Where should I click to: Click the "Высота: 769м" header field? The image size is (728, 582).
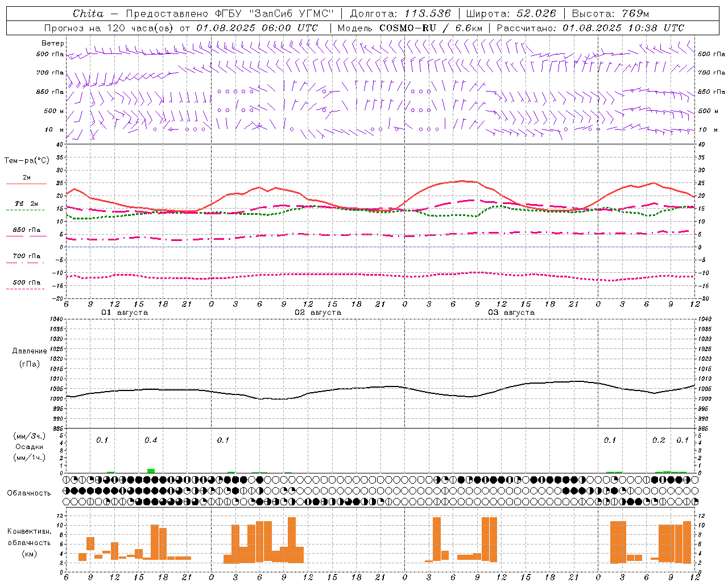[x=610, y=14]
